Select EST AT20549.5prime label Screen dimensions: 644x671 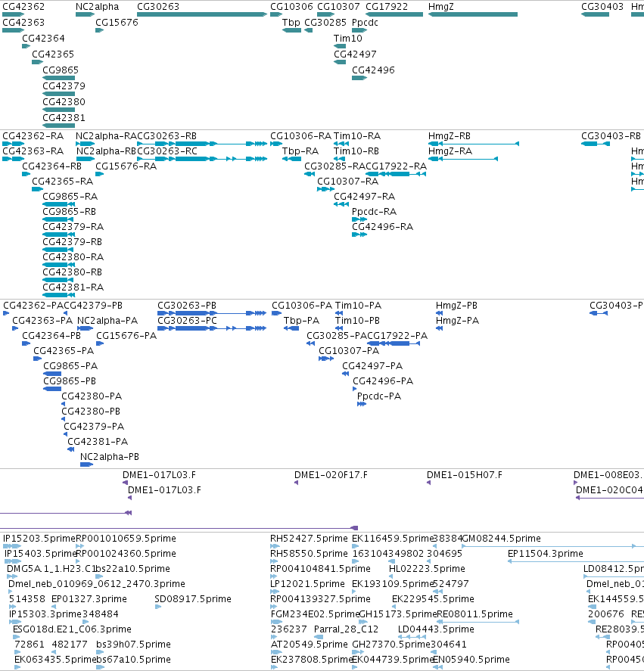[x=310, y=645]
